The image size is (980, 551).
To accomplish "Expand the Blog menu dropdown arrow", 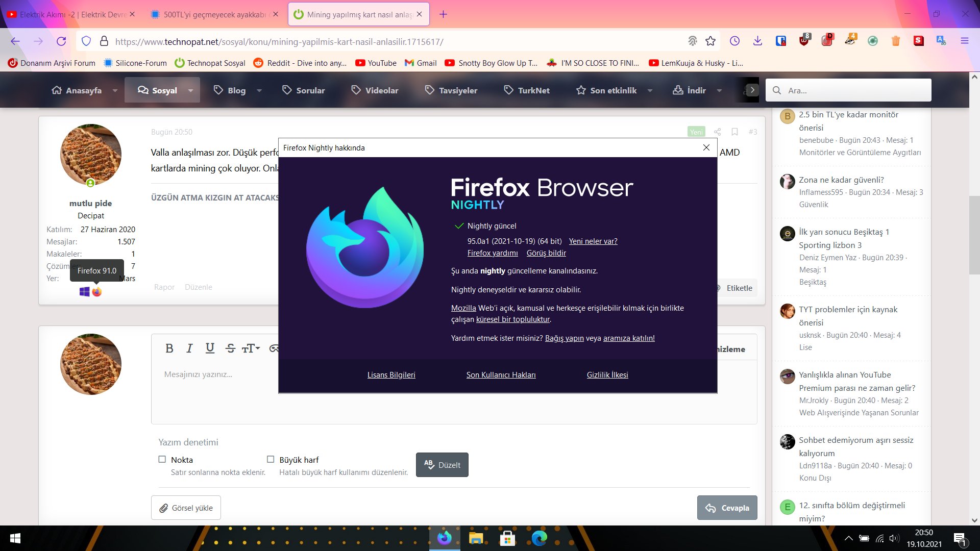I will click(259, 90).
